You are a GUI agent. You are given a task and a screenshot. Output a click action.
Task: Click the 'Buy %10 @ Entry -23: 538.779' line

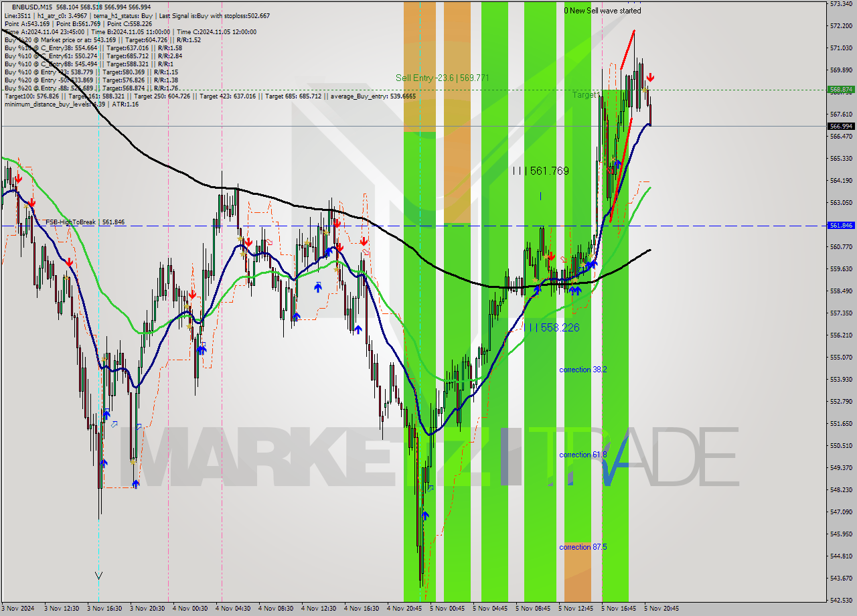coord(91,72)
